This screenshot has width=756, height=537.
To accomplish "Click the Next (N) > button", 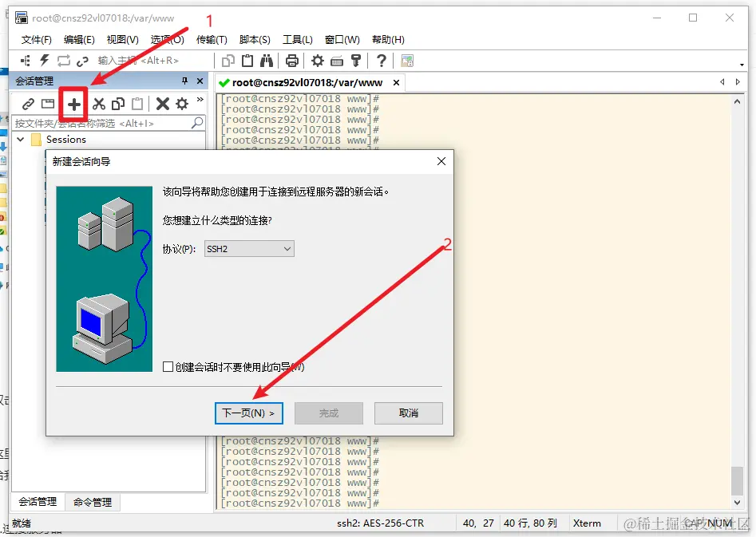I will click(x=249, y=413).
